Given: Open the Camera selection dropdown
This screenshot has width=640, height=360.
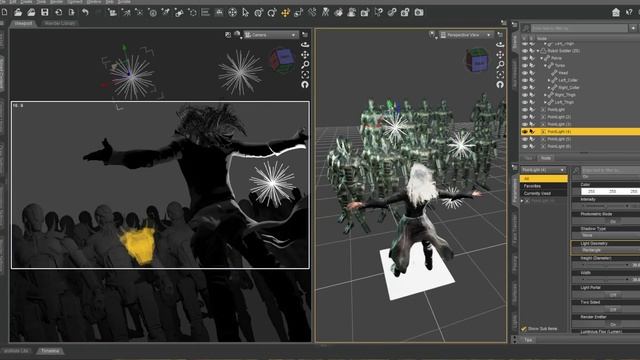Looking at the screenshot, I should [271, 35].
